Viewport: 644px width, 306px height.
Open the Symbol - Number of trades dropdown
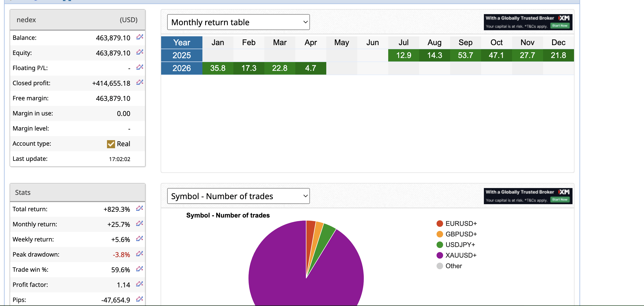[x=238, y=196]
